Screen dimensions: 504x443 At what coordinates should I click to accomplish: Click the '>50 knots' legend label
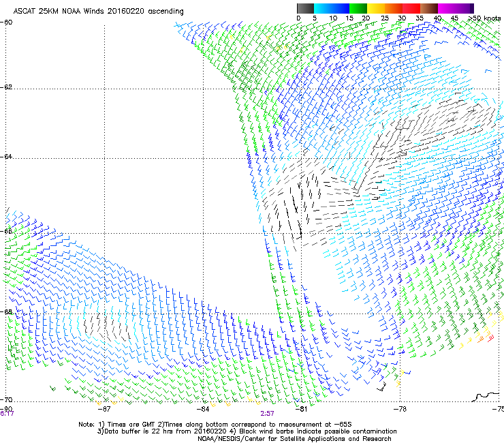[484, 18]
